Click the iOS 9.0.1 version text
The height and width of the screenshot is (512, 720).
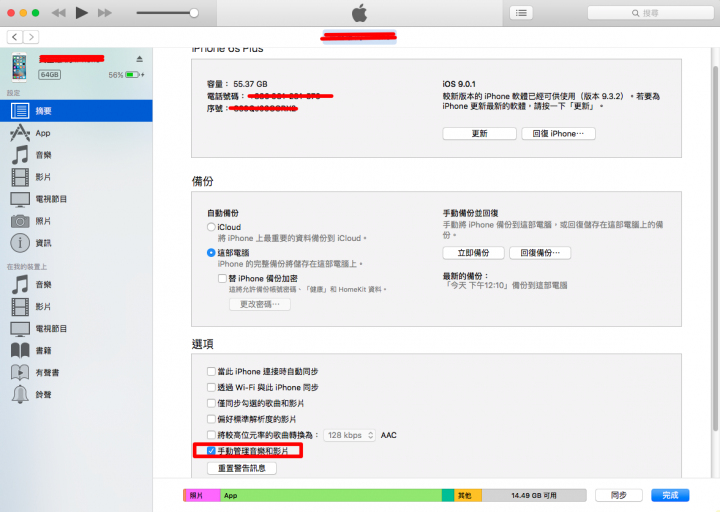click(x=459, y=84)
